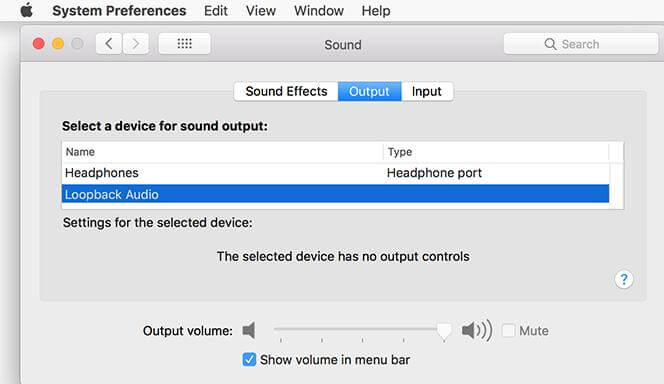Switch to the Input tab
Screen dimensions: 664x384
pos(427,91)
